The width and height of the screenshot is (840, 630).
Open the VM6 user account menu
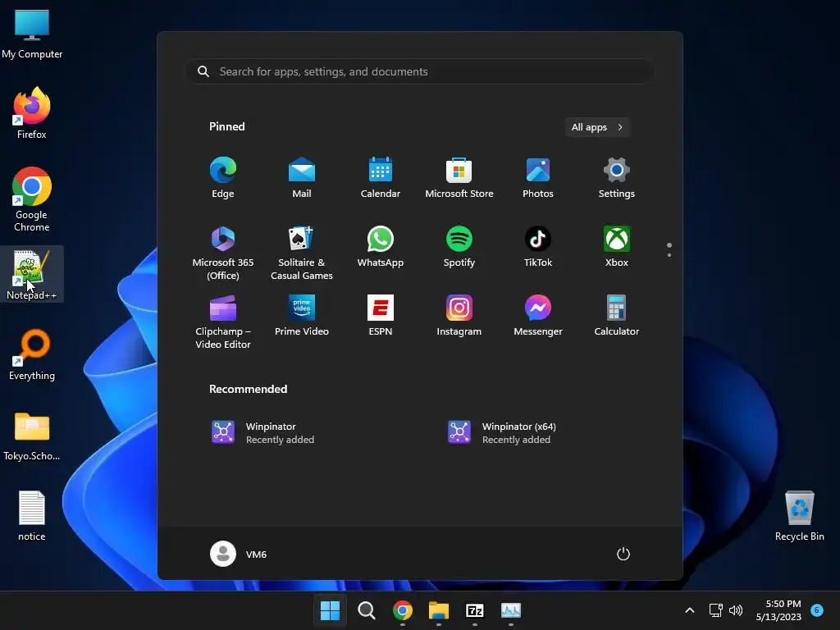point(239,554)
